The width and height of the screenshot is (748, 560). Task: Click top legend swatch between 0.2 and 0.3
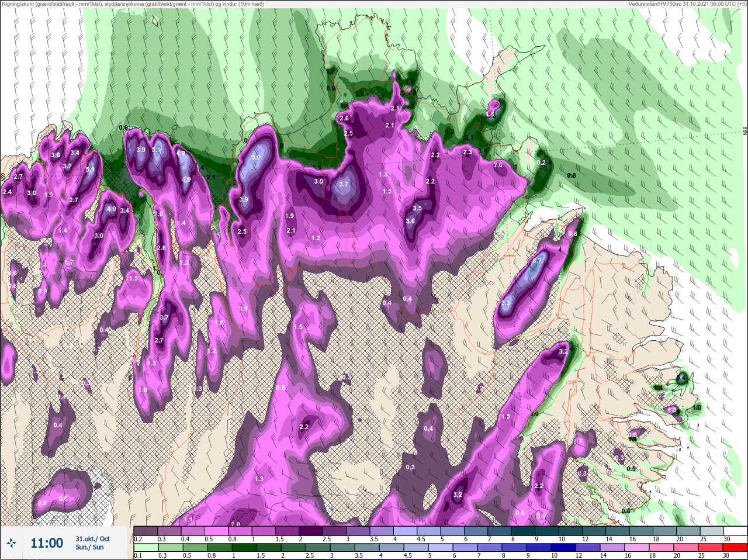146,531
